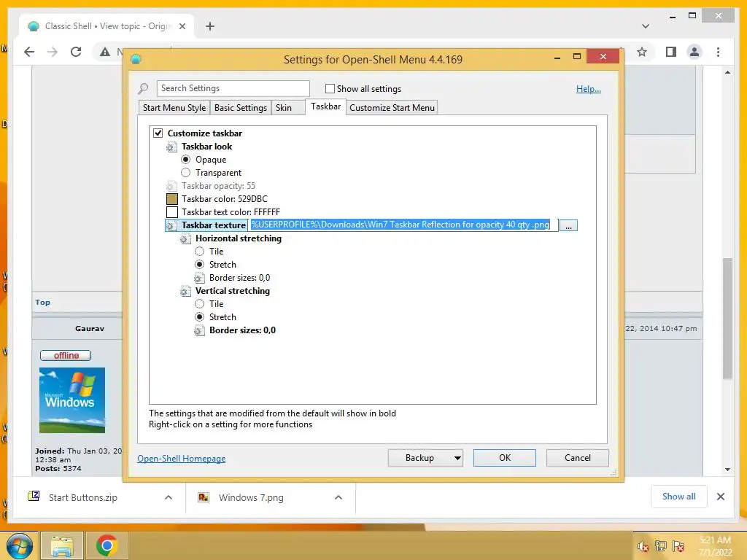Screen dimensions: 747x560
Task: Close the downloads bar with X
Action: click(721, 497)
